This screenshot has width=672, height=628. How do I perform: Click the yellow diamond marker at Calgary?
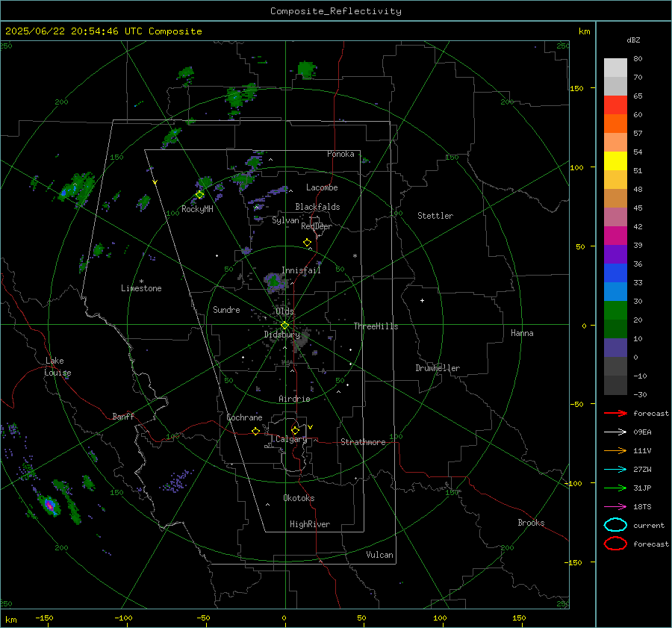(x=295, y=430)
